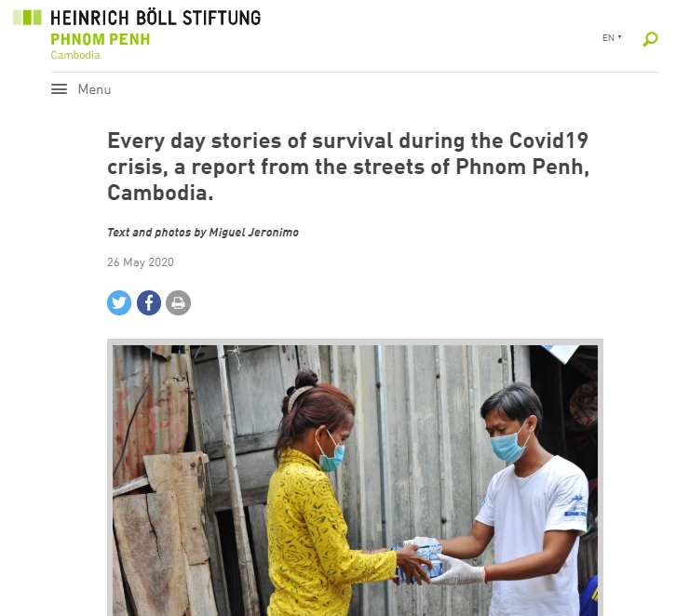Click the Cambodia subtitle under Phnom Penh
Screen dimensions: 676x616
click(75, 55)
